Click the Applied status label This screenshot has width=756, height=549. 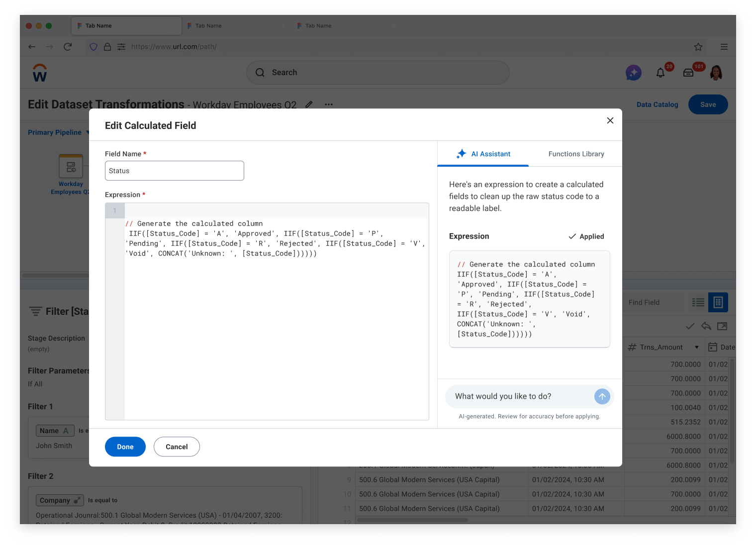click(x=586, y=237)
